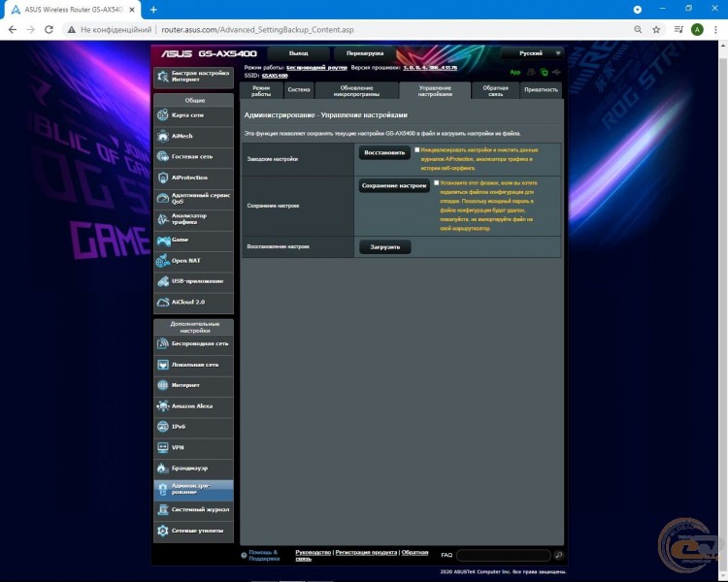Click the FAQ search magnifier icon
This screenshot has height=582, width=728.
coord(558,555)
